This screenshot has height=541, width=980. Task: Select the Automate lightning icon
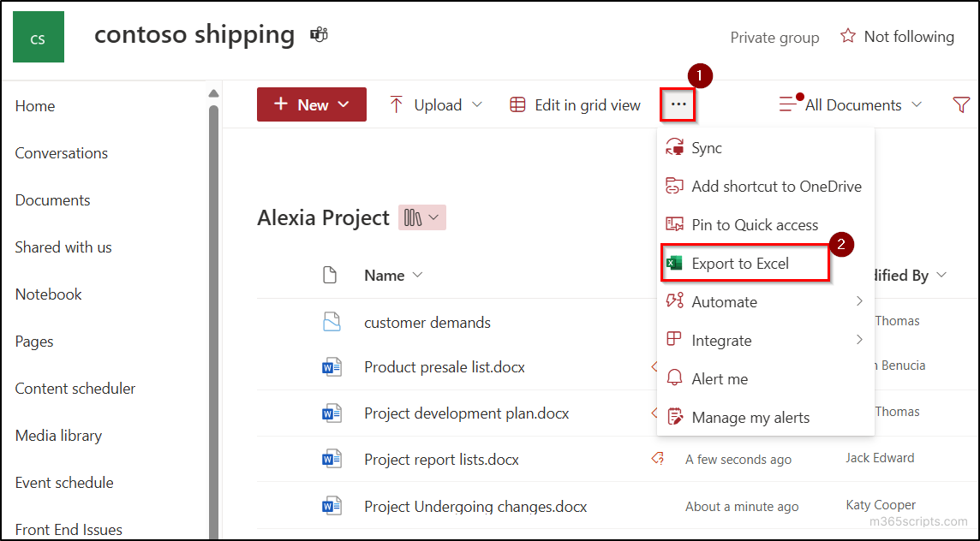pos(675,301)
